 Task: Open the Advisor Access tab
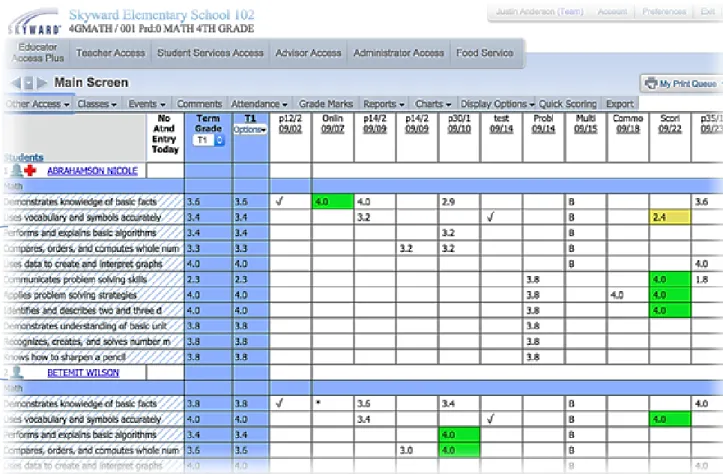(x=308, y=53)
